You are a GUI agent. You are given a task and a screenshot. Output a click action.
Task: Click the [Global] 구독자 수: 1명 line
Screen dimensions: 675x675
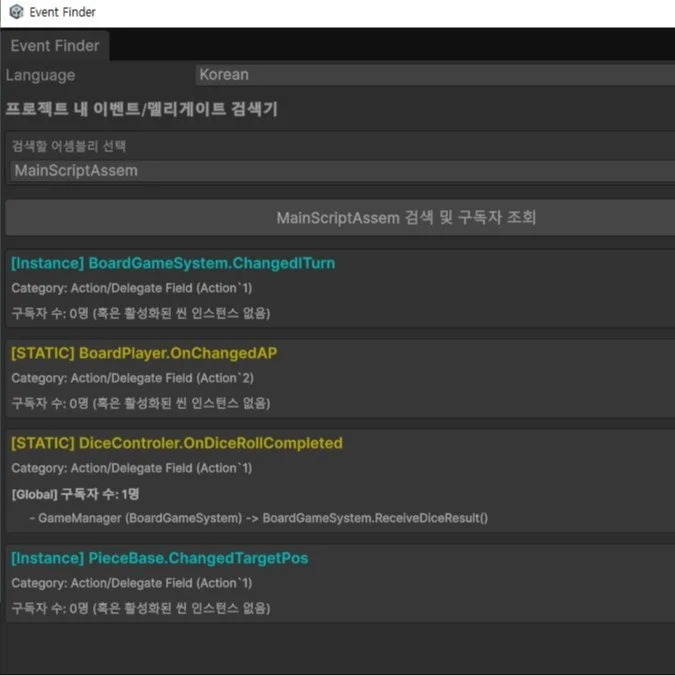click(x=75, y=494)
